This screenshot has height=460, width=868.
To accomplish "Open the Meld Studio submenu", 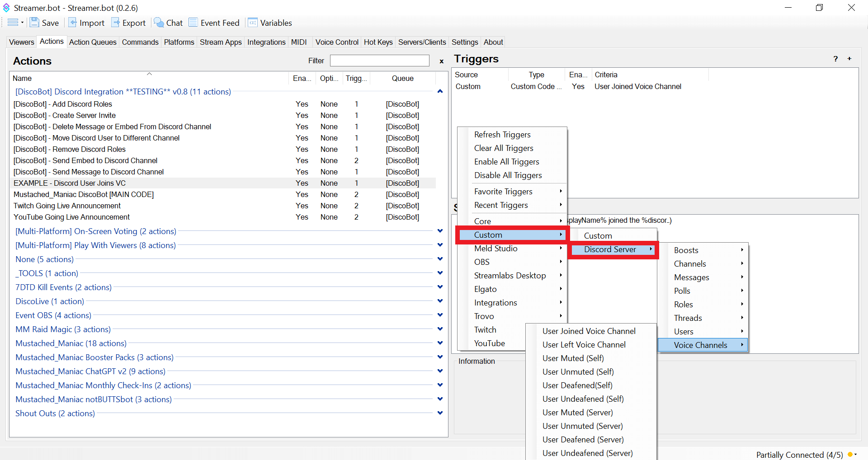I will [x=512, y=249].
